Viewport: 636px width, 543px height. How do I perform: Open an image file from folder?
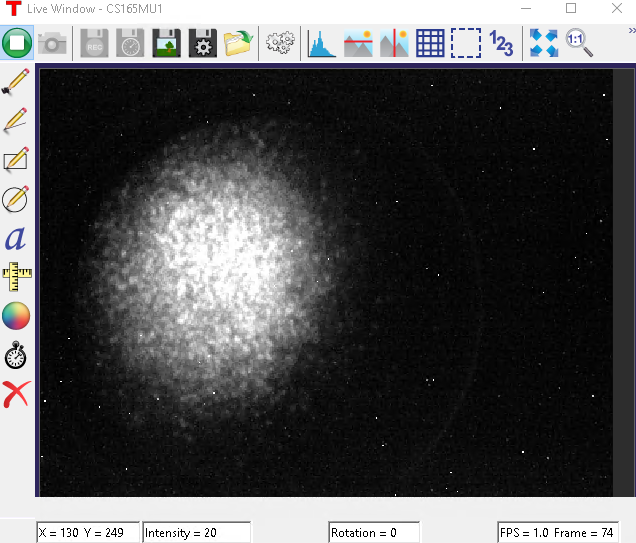238,43
